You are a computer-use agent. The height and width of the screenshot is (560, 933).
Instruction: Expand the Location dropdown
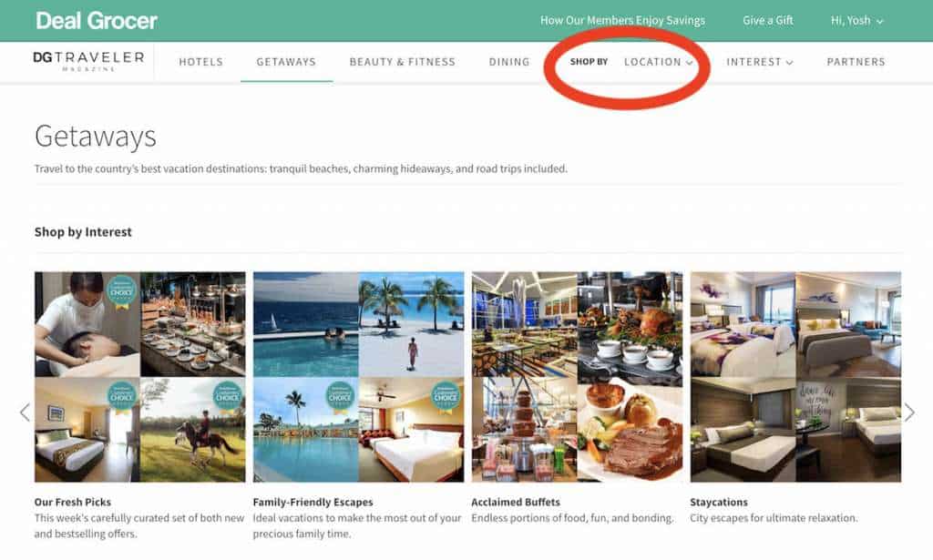[658, 62]
